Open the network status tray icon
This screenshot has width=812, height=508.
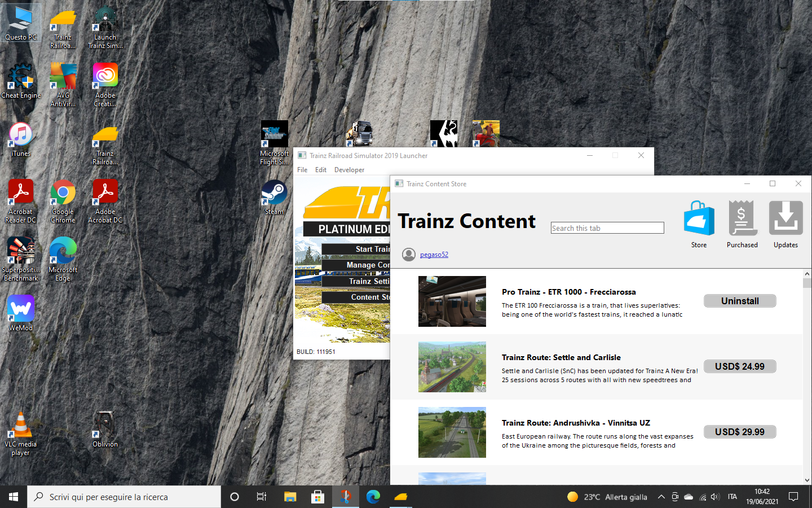tap(703, 497)
